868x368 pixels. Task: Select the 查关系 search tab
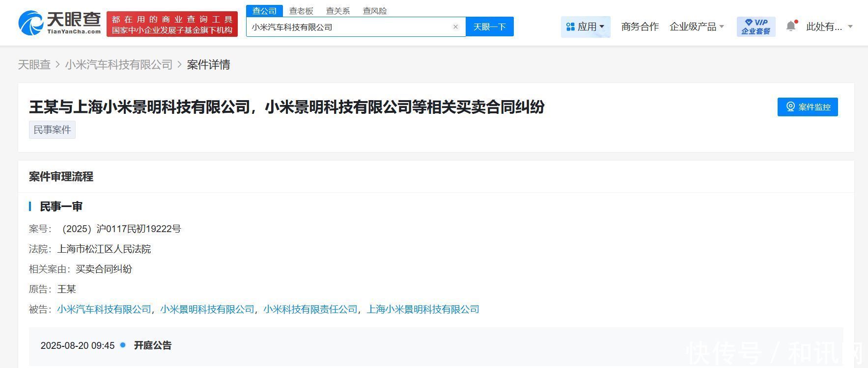click(x=338, y=11)
